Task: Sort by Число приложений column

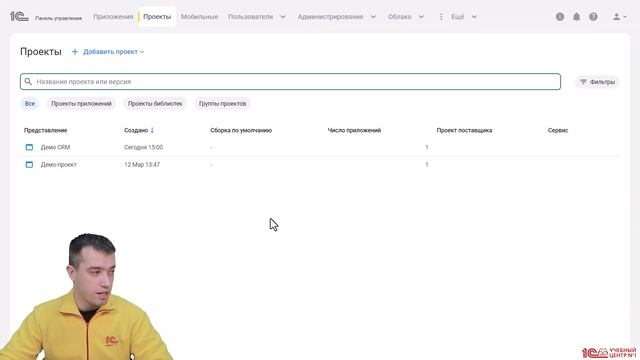Action: [354, 130]
